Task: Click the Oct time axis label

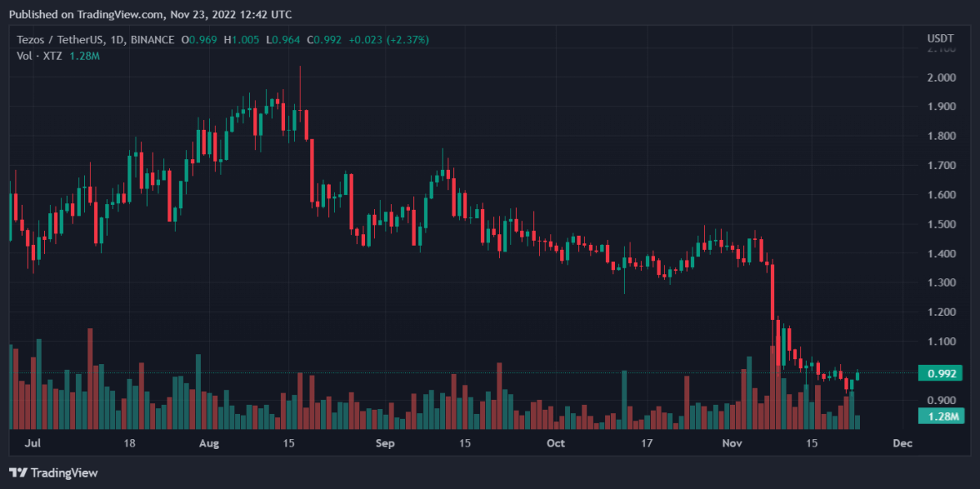Action: coord(555,443)
